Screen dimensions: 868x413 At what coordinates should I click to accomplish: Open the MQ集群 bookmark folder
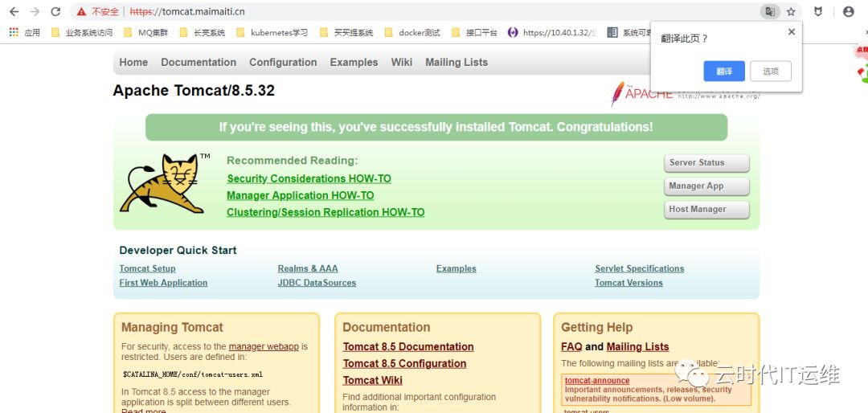pos(146,33)
